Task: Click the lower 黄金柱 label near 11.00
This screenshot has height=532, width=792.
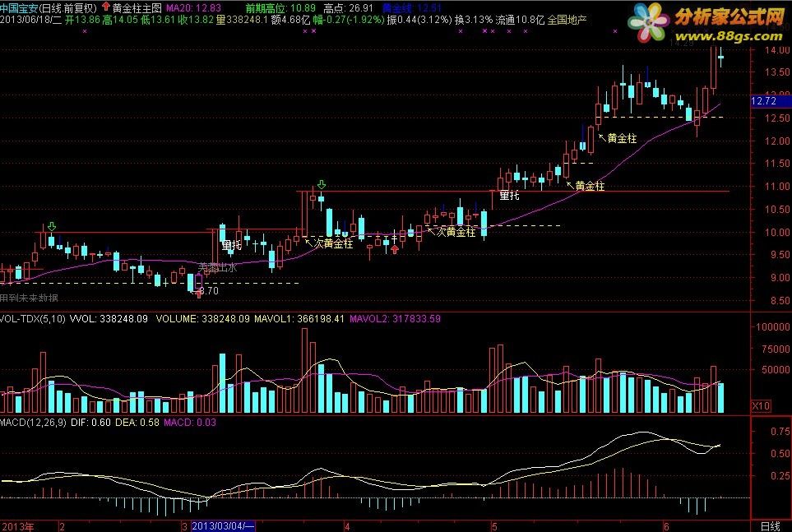Action: 590,186
